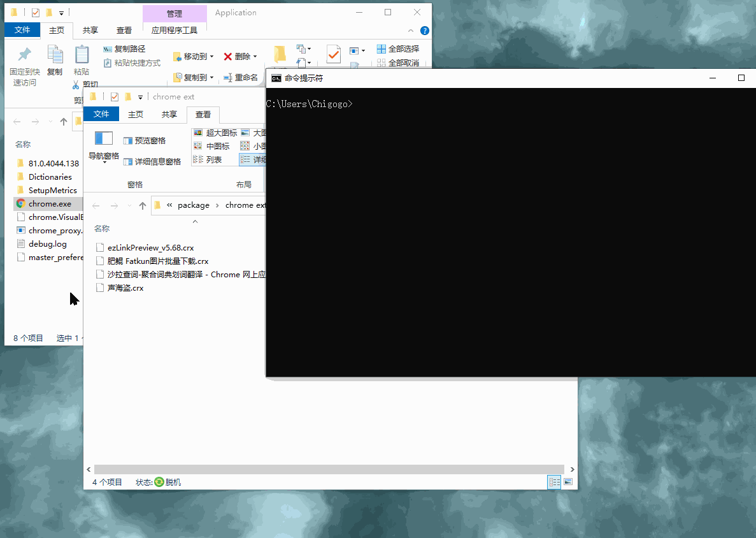Open the 共享 tab in chrome ext window
The height and width of the screenshot is (538, 756).
pyautogui.click(x=169, y=115)
